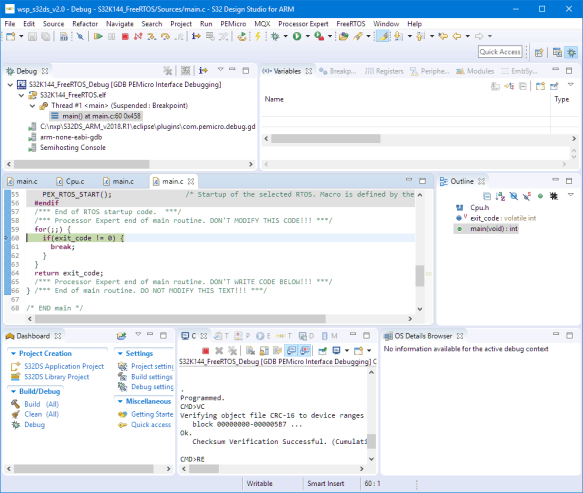Switch to the Cpu.c editor tab
583x493 pixels.
71,181
